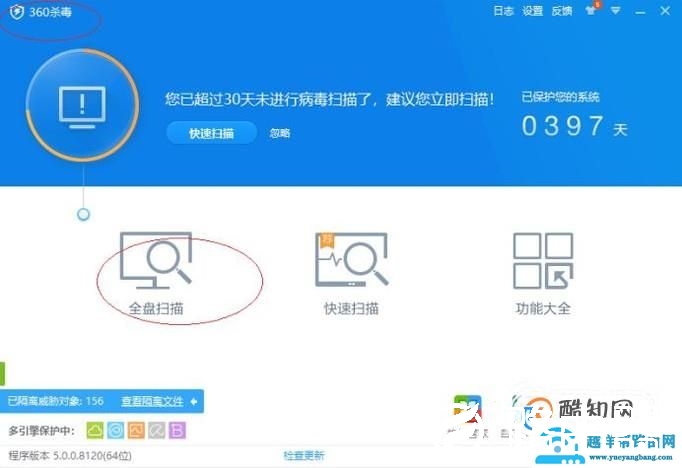Click the 0397 天 protected days counter
Screen dimensions: 682x468
(x=574, y=126)
